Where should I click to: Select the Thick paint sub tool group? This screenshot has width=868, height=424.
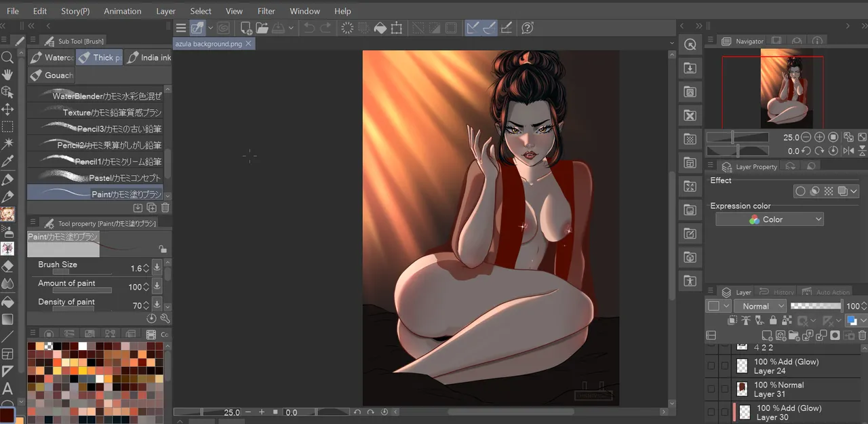coord(99,58)
